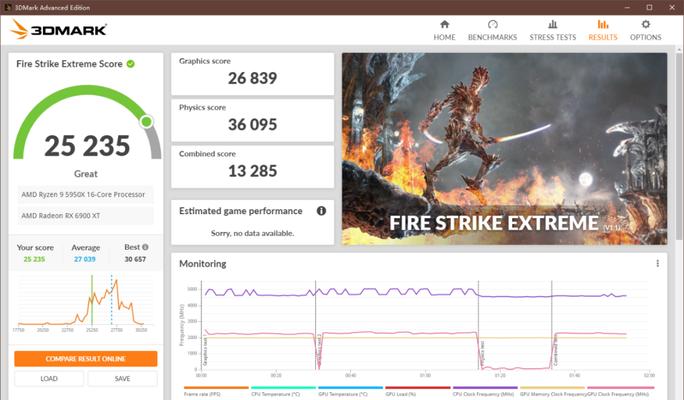
Task: Click the green valid score checkmark
Action: (x=130, y=64)
